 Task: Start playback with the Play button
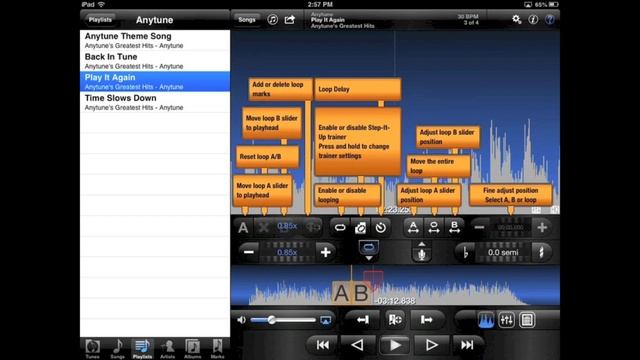[395, 345]
